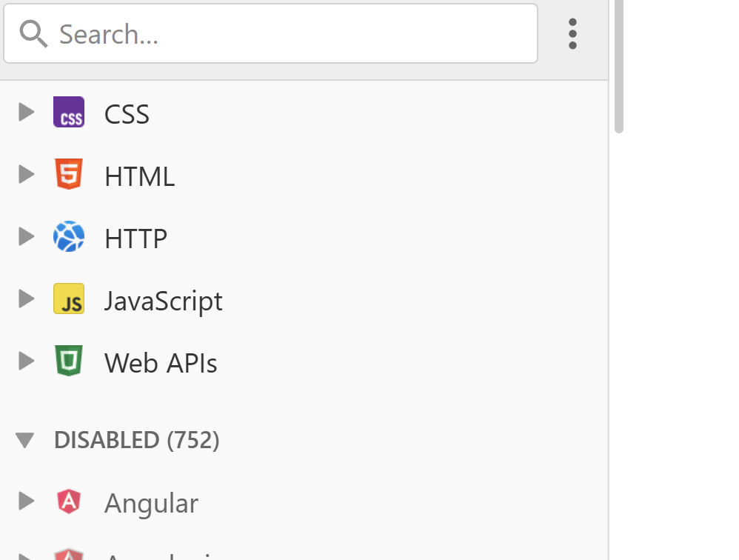Collapse the DISABLED section arrow

click(24, 440)
